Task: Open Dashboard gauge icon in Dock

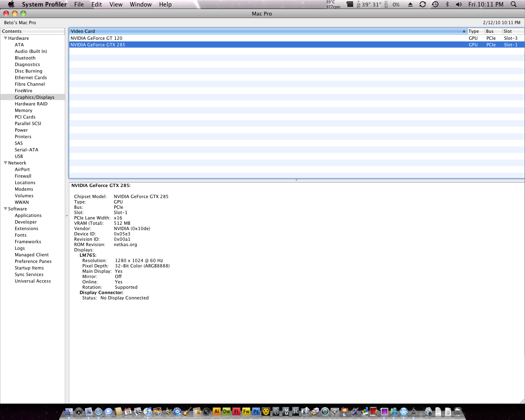Action: click(x=79, y=411)
